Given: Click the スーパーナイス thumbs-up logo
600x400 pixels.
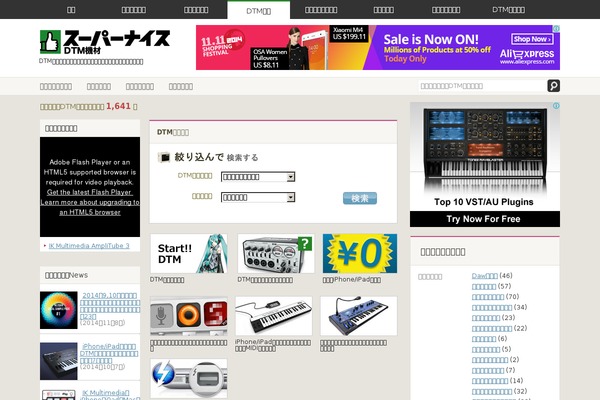Looking at the screenshot, I should click(105, 41).
